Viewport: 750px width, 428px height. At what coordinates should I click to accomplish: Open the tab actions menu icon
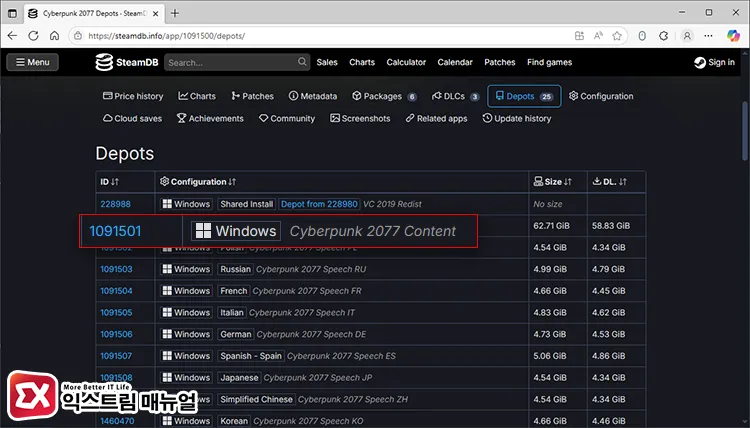coord(12,13)
